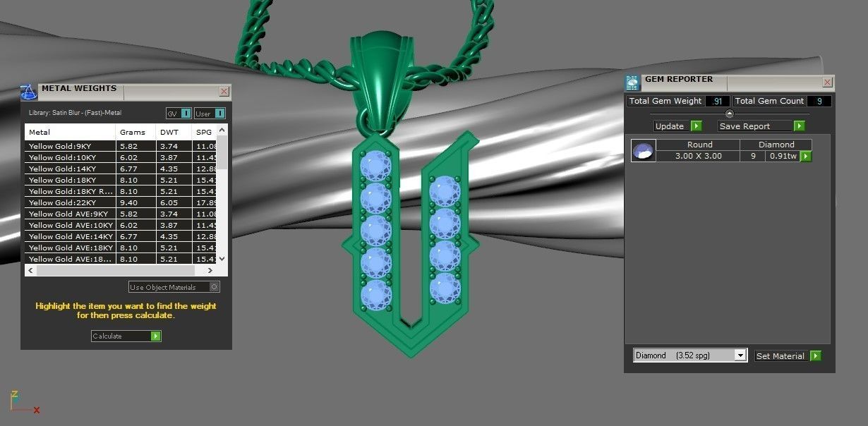868x426 pixels.
Task: Click the Metal Weights panel logo icon
Action: (29, 92)
